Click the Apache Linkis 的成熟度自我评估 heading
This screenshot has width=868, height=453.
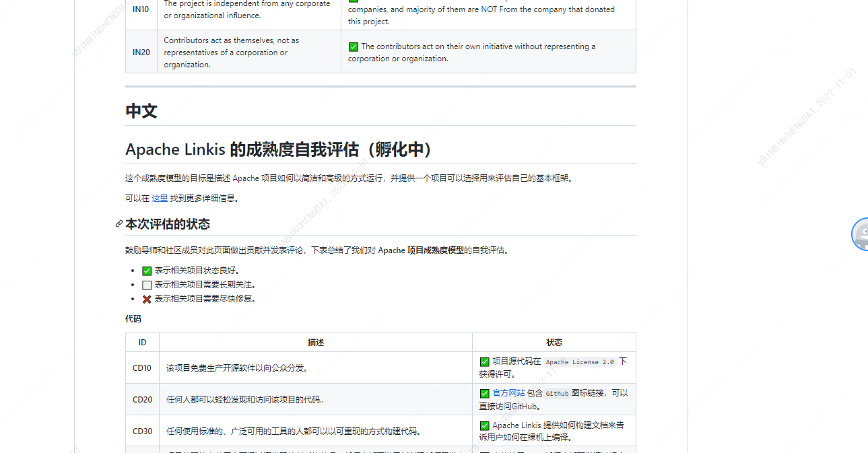(279, 149)
